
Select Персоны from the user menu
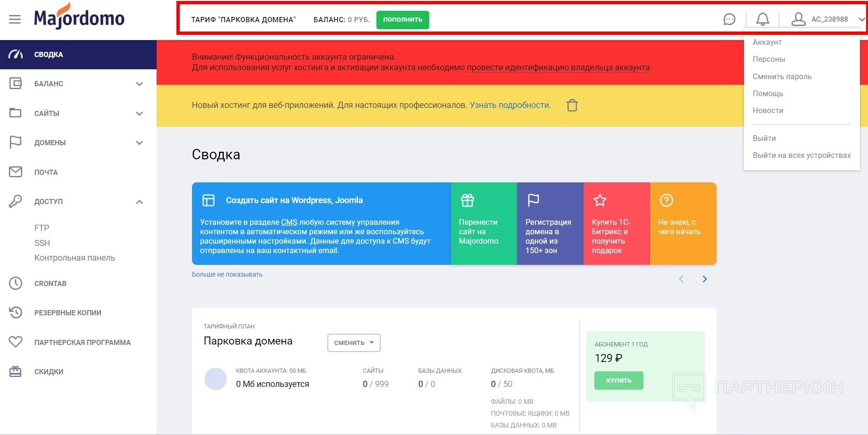coord(769,59)
